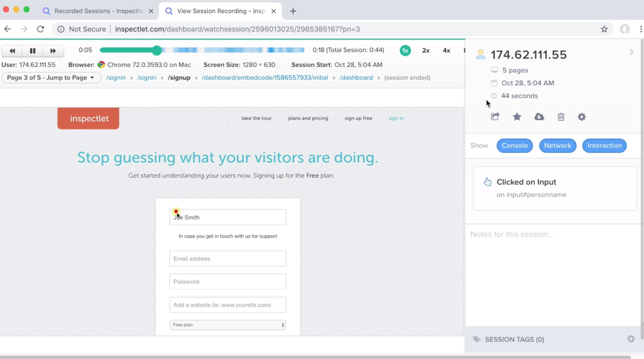The width and height of the screenshot is (644, 359).
Task: Click the browser address bar URL
Action: coord(237,29)
